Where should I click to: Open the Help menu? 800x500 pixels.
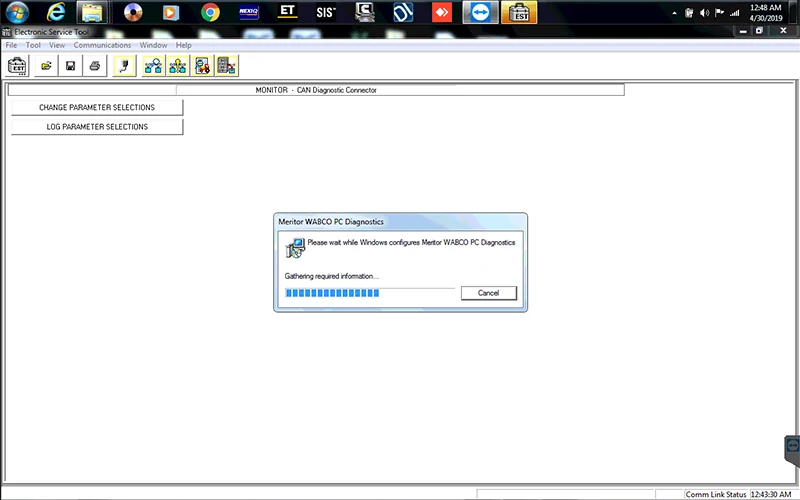(183, 45)
